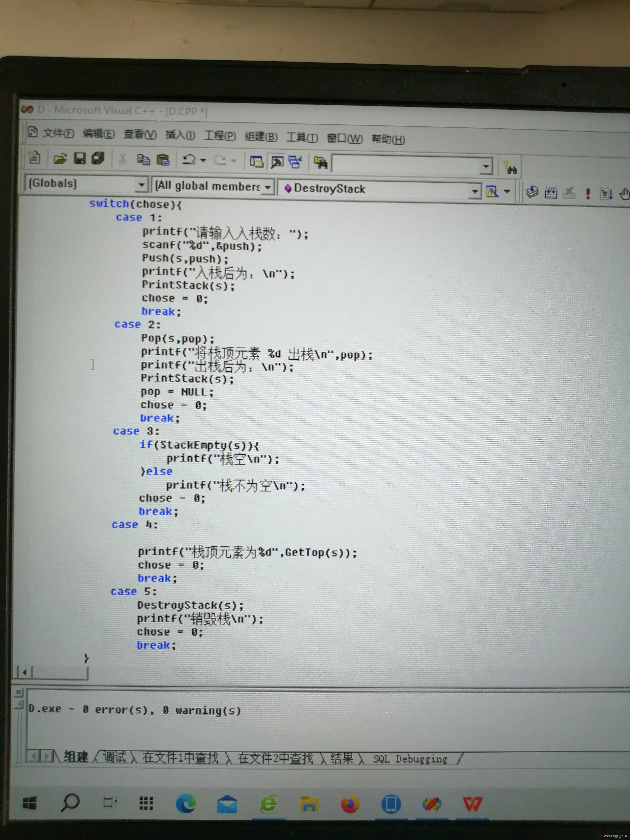The image size is (630, 840).
Task: Open Firefox from the taskbar
Action: pos(350,804)
